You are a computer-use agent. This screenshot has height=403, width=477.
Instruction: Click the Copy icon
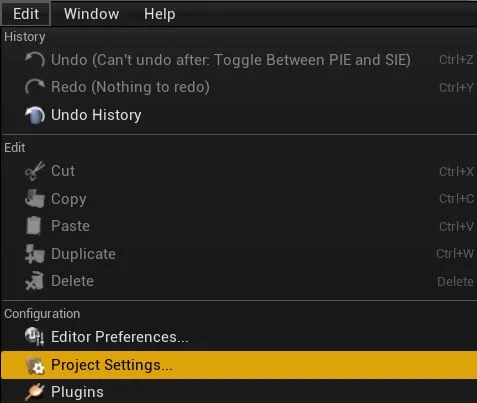coord(35,199)
